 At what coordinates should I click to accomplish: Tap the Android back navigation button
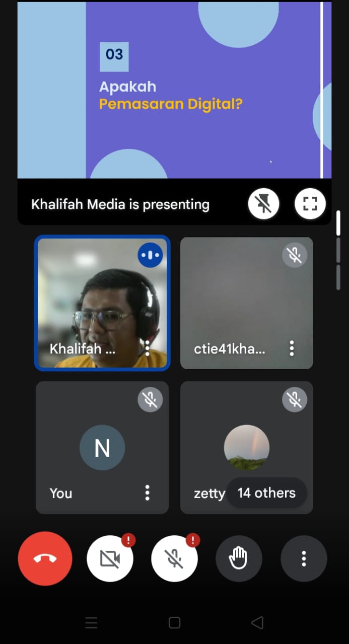(x=257, y=623)
